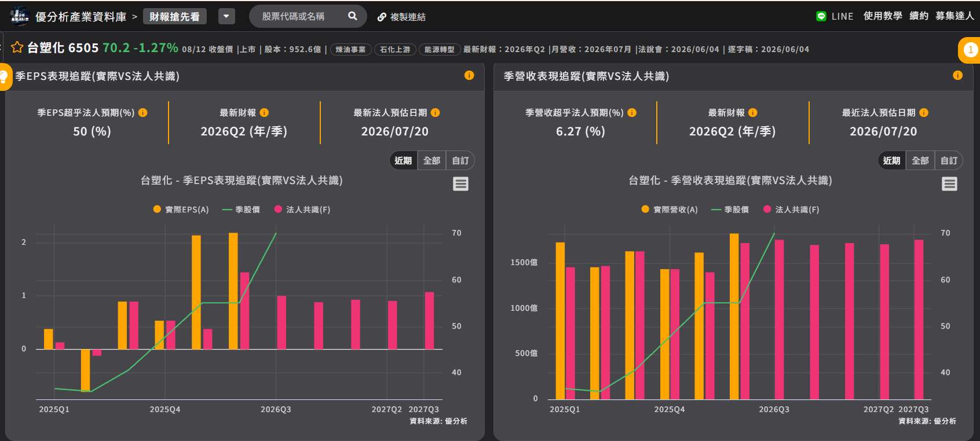
Task: Click the lightbulb tip icon at the left edge
Action: click(4, 76)
